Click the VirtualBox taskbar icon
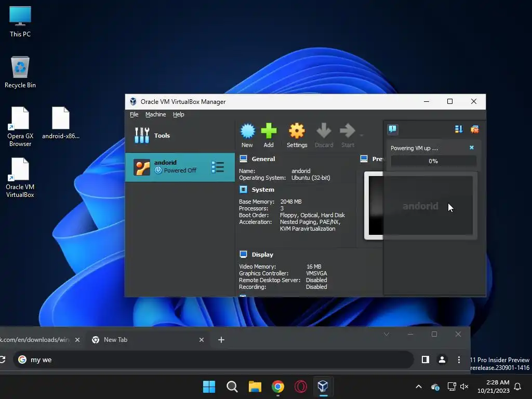This screenshot has width=532, height=399. tap(323, 387)
